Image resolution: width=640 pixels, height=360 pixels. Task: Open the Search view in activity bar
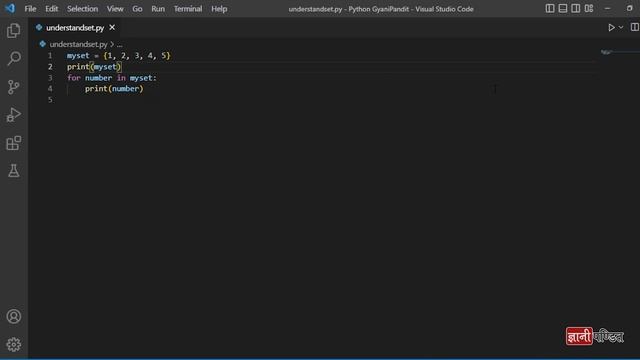coord(13,58)
